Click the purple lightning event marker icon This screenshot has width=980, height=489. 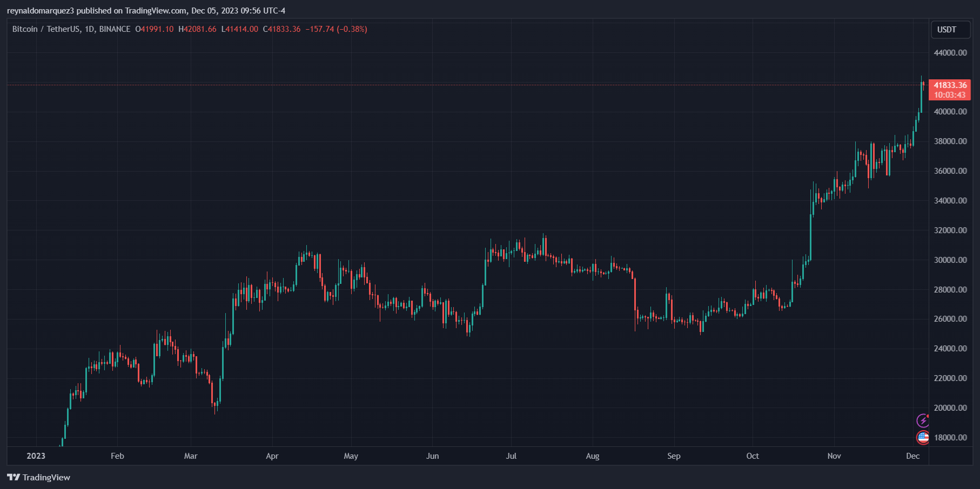[923, 420]
